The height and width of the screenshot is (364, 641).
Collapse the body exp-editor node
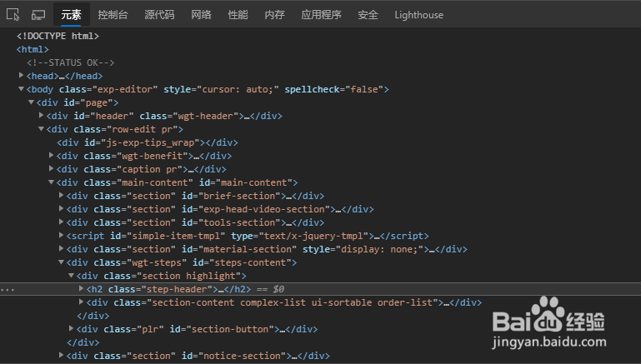(22, 89)
